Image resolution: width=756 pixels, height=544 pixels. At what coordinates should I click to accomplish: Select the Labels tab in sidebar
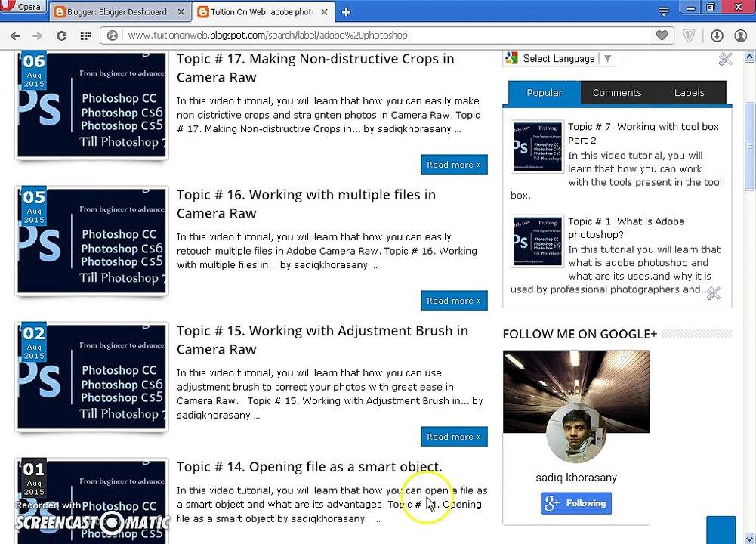[x=690, y=93]
